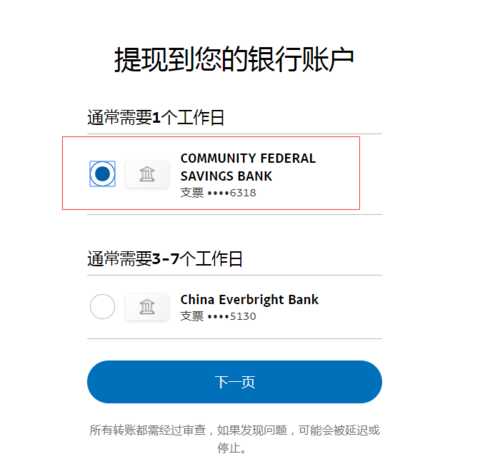
Task: Click the SAVINGS BANK text line
Action: pyautogui.click(x=226, y=176)
